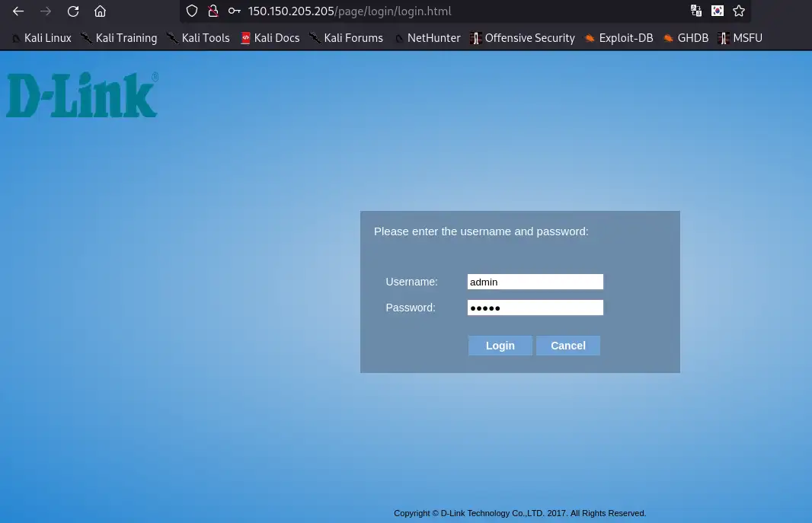Open saved logins via the key icon

(x=234, y=11)
